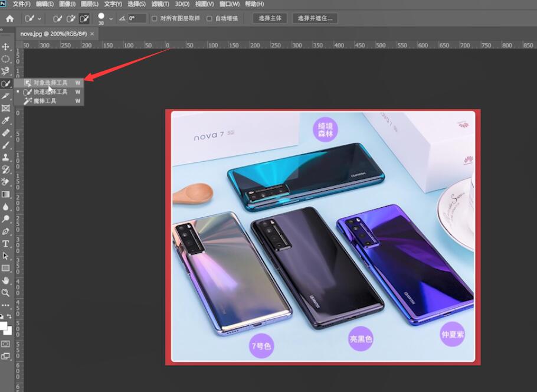Select the Brush tool
The height and width of the screenshot is (392, 537).
tap(5, 145)
